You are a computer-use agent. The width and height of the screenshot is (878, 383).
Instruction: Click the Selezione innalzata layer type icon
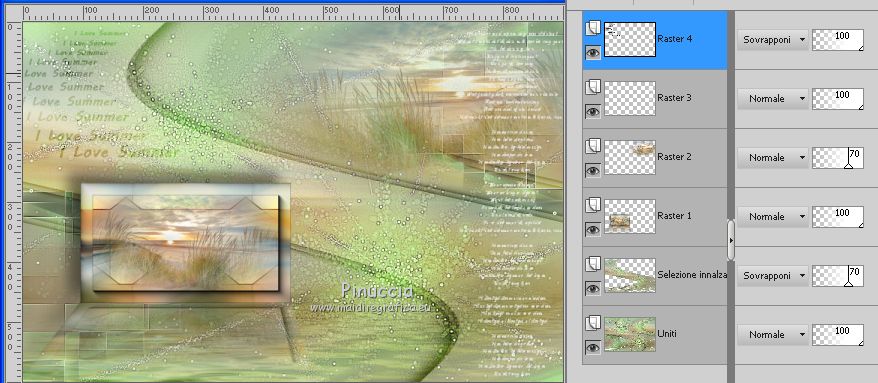click(x=593, y=264)
